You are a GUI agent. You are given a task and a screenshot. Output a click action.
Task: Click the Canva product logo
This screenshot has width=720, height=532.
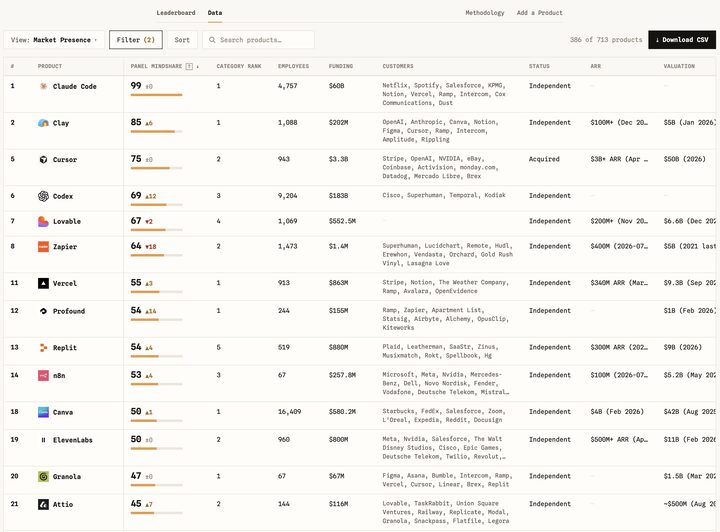click(43, 412)
